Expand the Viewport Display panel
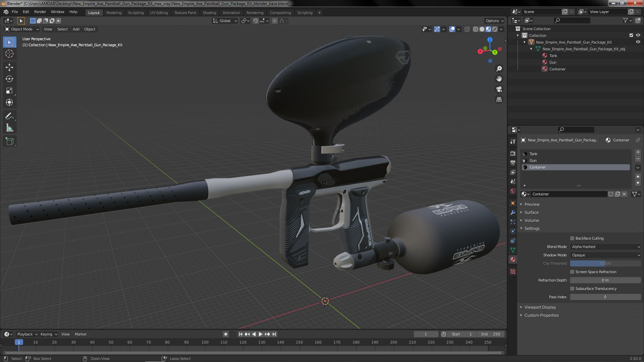This screenshot has height=362, width=644. [x=540, y=307]
